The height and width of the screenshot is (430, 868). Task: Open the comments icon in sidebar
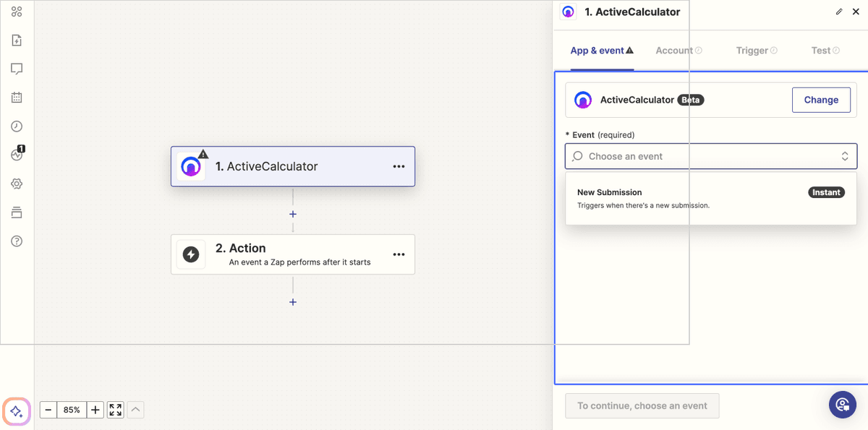point(17,69)
